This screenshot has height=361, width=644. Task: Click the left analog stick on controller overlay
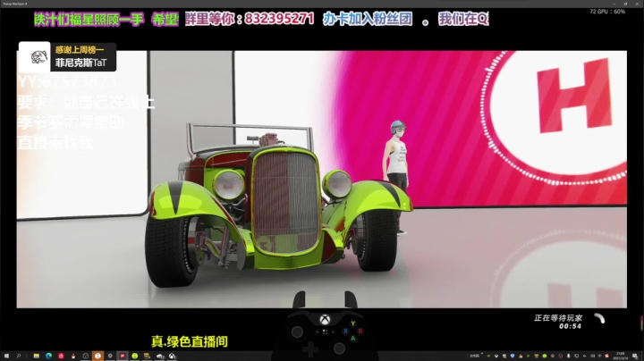click(x=297, y=332)
